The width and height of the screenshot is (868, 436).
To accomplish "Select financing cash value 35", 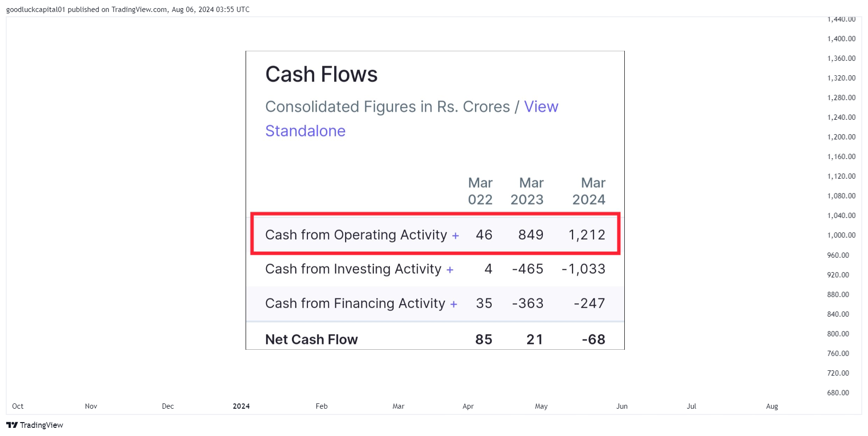I will pos(484,303).
